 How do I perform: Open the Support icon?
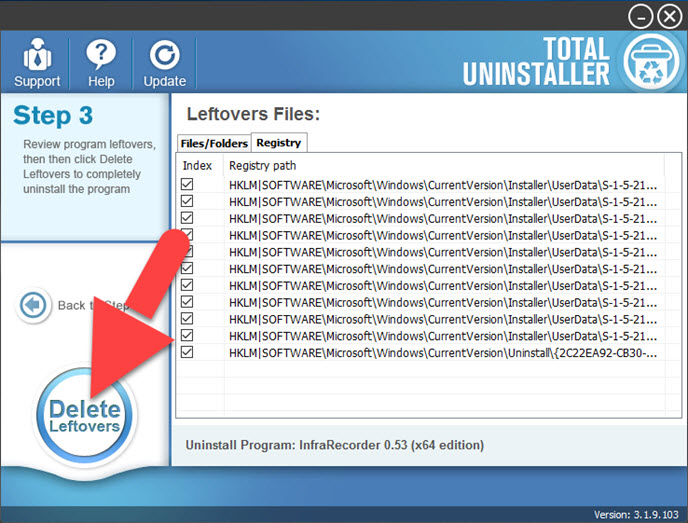[37, 55]
